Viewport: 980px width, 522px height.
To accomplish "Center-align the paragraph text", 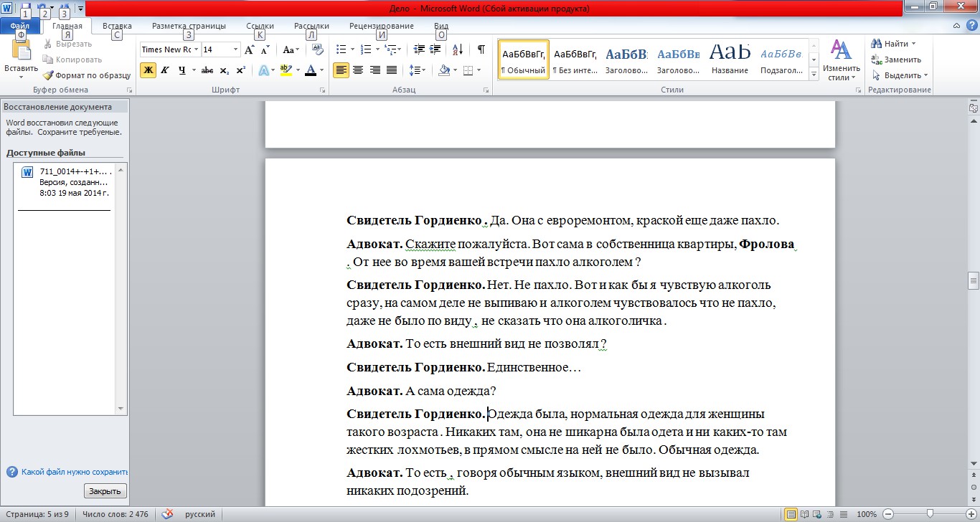I will (357, 70).
